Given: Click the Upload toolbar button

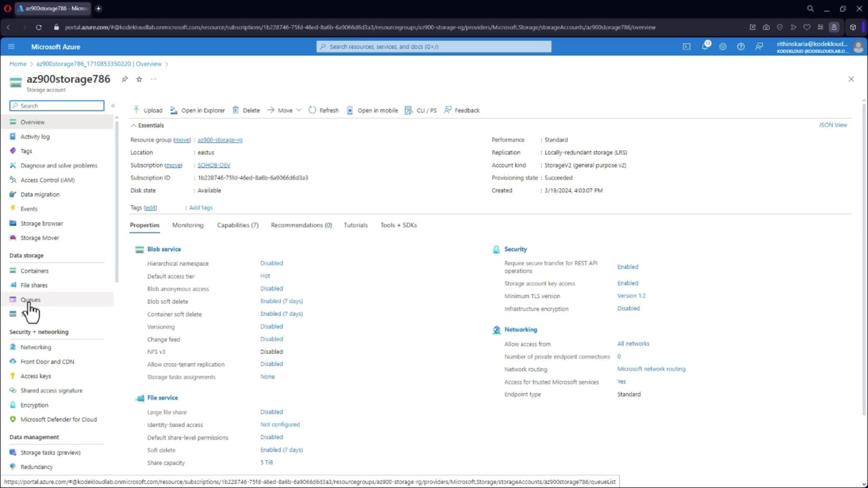Looking at the screenshot, I should (x=148, y=110).
